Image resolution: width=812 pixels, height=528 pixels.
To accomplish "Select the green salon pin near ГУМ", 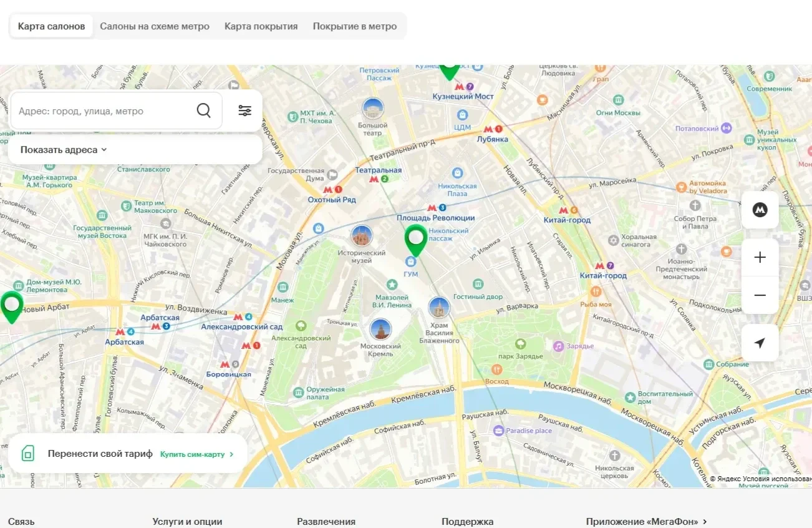I will (415, 240).
